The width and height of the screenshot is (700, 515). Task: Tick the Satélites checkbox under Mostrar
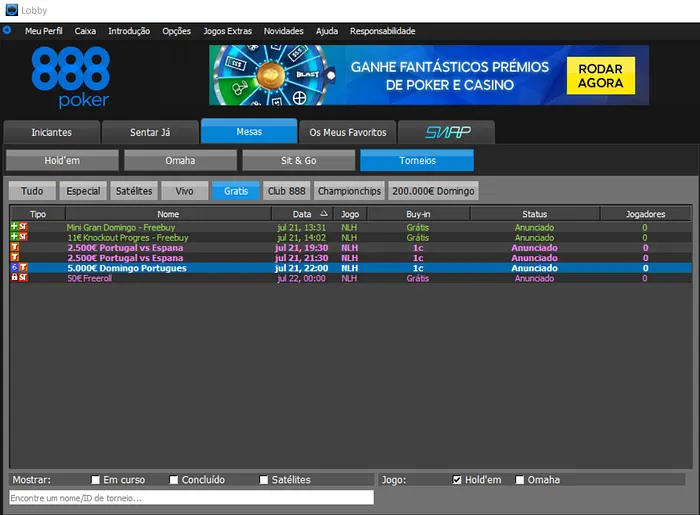pos(264,480)
